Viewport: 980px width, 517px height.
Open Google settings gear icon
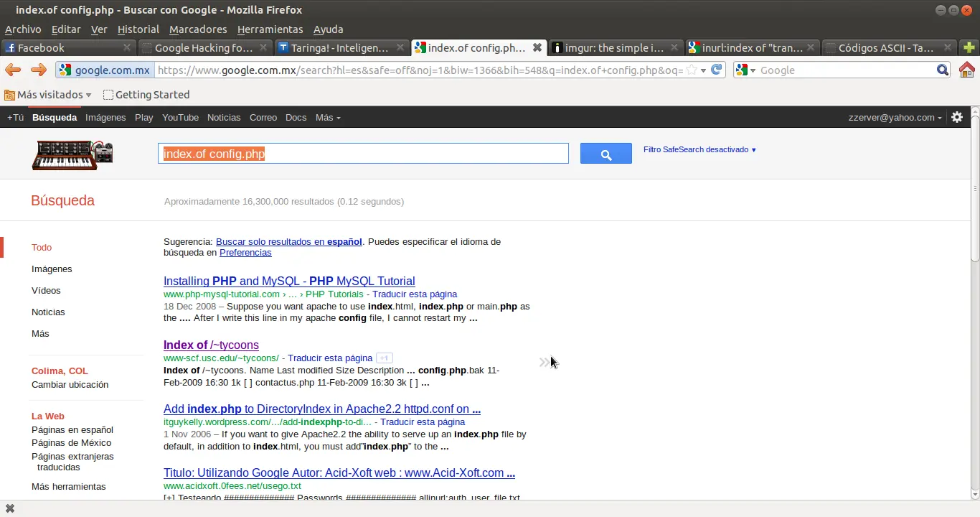point(957,117)
